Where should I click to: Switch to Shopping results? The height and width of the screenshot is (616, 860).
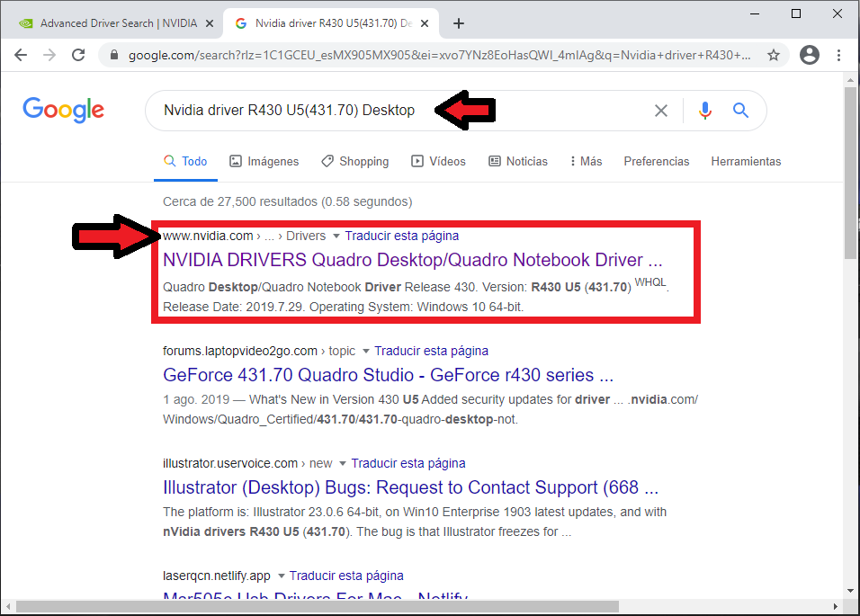click(x=354, y=161)
